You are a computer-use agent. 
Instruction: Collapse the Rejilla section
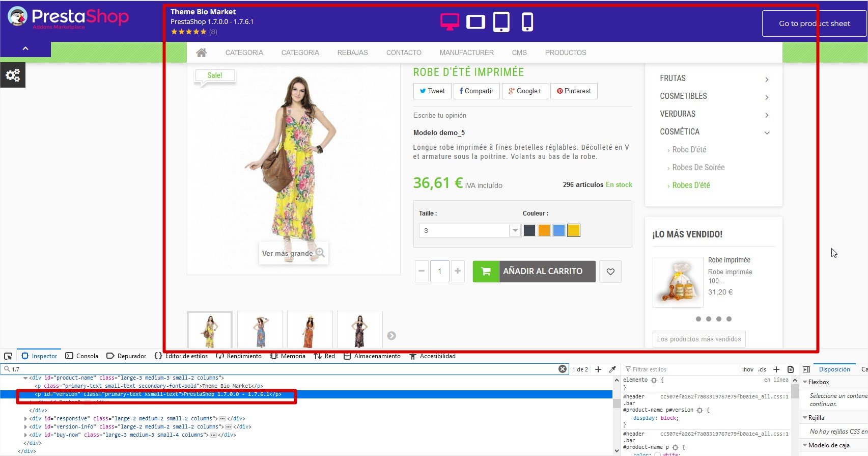[805, 418]
